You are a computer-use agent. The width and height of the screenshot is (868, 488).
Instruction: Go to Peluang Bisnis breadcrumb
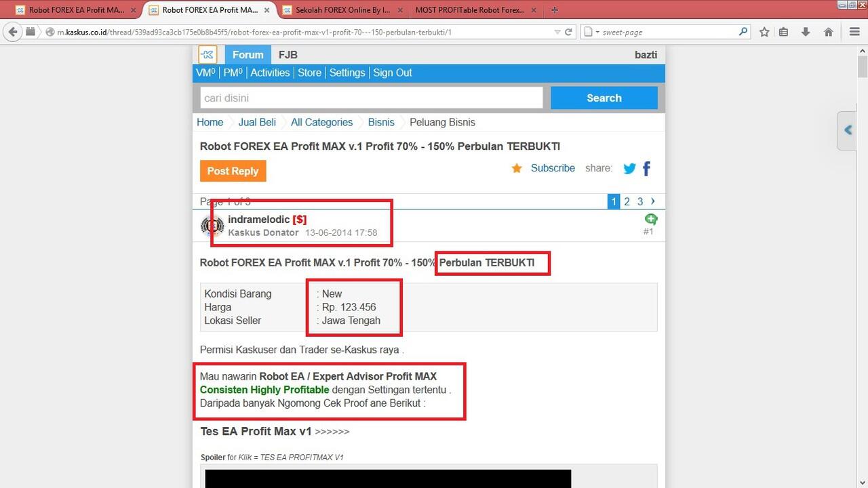click(x=443, y=122)
